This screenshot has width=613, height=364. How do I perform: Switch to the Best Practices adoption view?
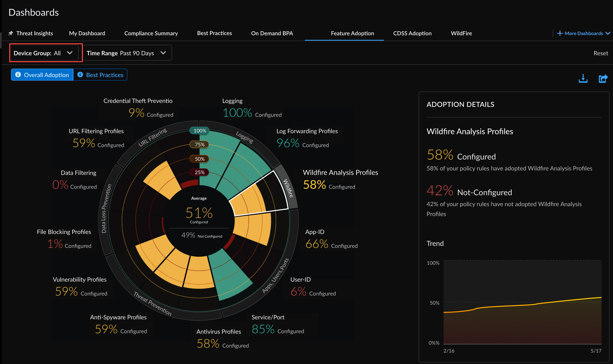pyautogui.click(x=104, y=74)
